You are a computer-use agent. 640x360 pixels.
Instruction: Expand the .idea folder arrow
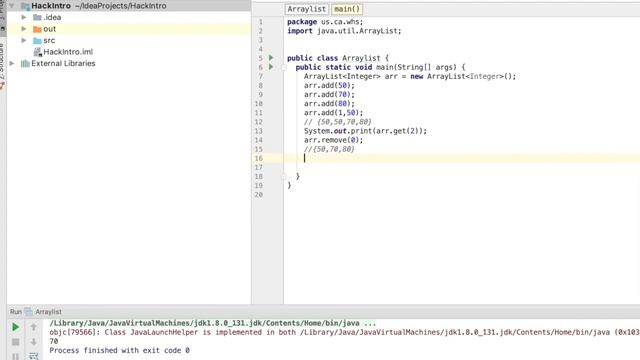(x=24, y=18)
